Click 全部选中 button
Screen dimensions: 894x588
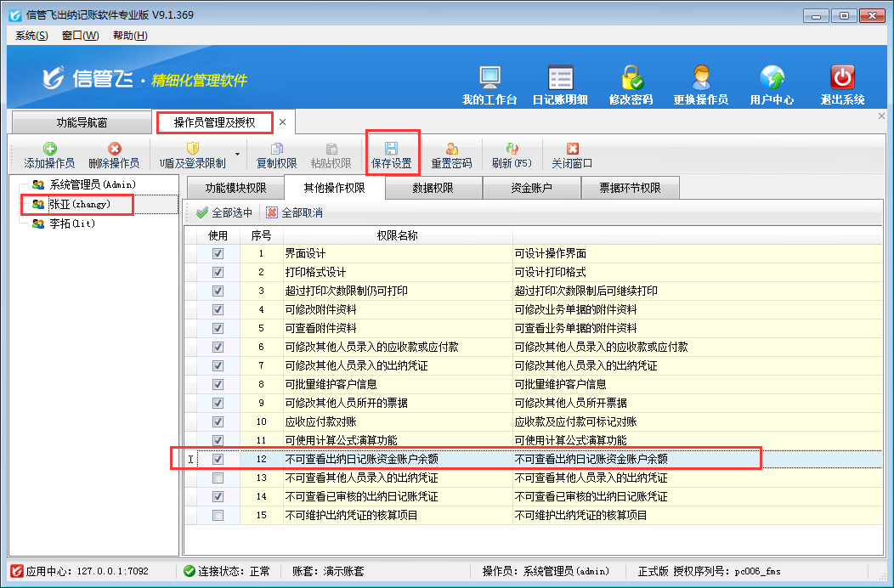click(x=224, y=212)
